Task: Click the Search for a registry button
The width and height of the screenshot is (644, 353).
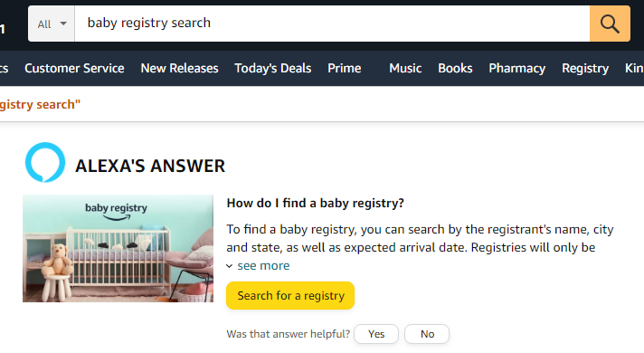Action: click(x=290, y=295)
